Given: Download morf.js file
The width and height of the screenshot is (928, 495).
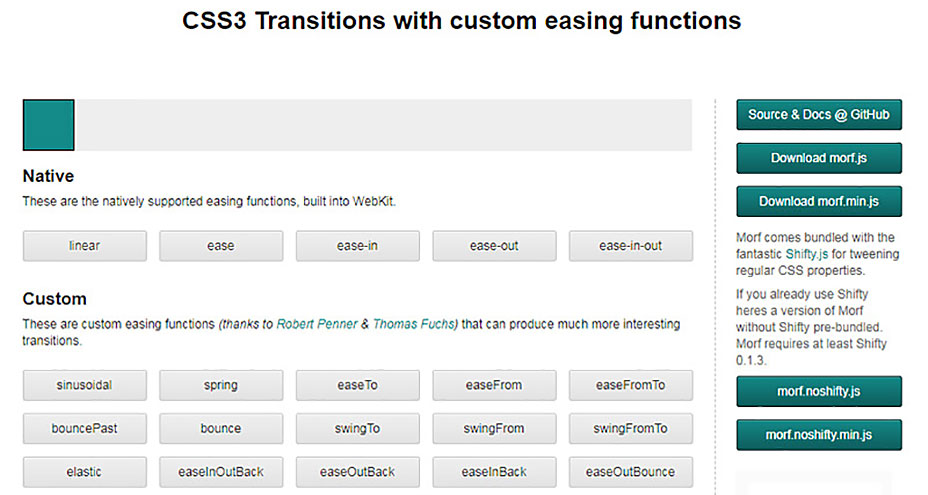Looking at the screenshot, I should click(x=818, y=158).
